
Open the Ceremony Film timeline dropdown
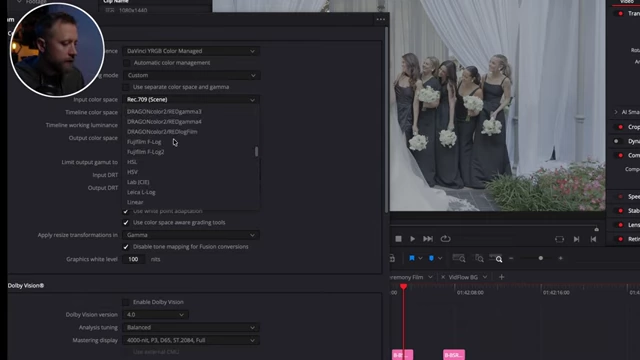point(430,277)
